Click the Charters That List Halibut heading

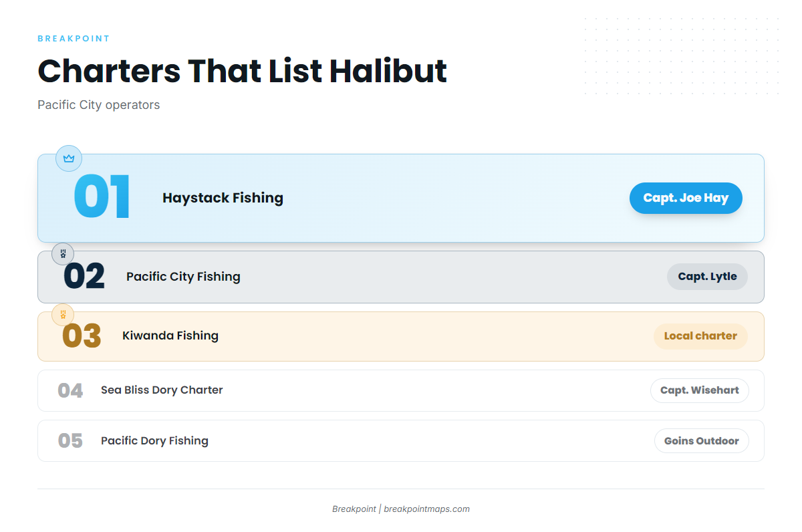coord(242,71)
